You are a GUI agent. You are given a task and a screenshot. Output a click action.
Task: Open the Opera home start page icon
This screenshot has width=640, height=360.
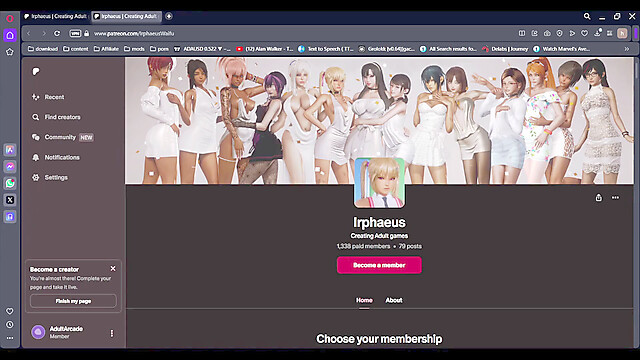click(10, 35)
